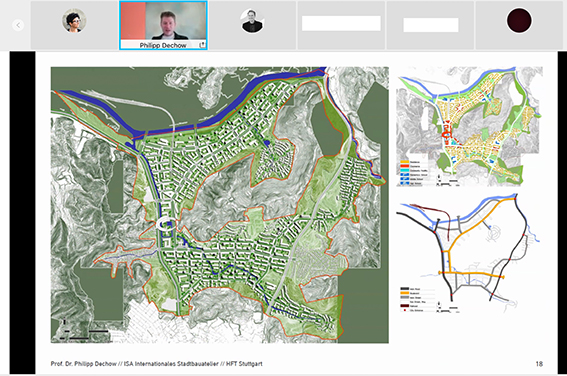Click the Philipp Dechow name label
Screen dimensions: 567x376
[163, 45]
